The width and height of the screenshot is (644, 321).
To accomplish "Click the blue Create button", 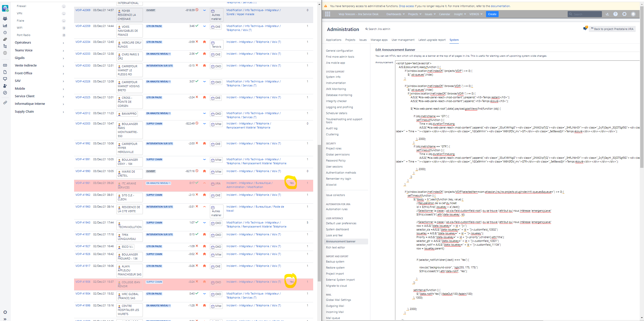I will point(492,14).
